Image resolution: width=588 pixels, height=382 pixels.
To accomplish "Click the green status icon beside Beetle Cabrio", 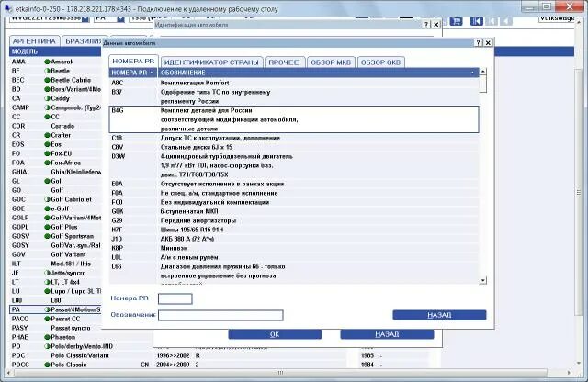I will (47, 80).
